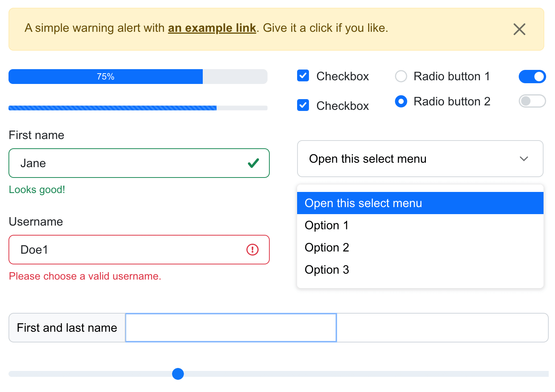Turn on the grey off switch
The image size is (555, 392).
click(x=532, y=101)
